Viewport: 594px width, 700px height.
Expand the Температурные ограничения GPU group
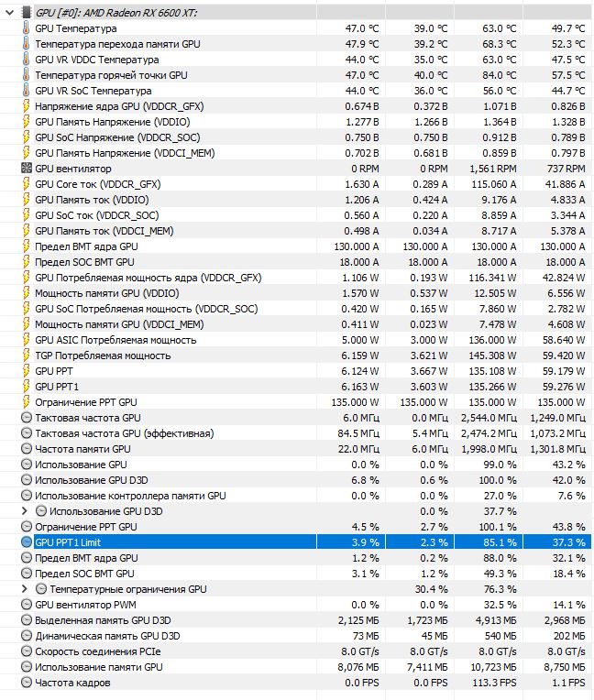click(x=25, y=589)
